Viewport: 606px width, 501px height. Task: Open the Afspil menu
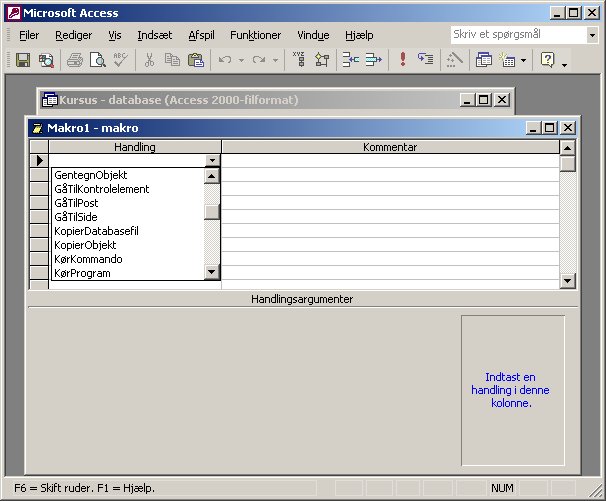click(x=201, y=35)
